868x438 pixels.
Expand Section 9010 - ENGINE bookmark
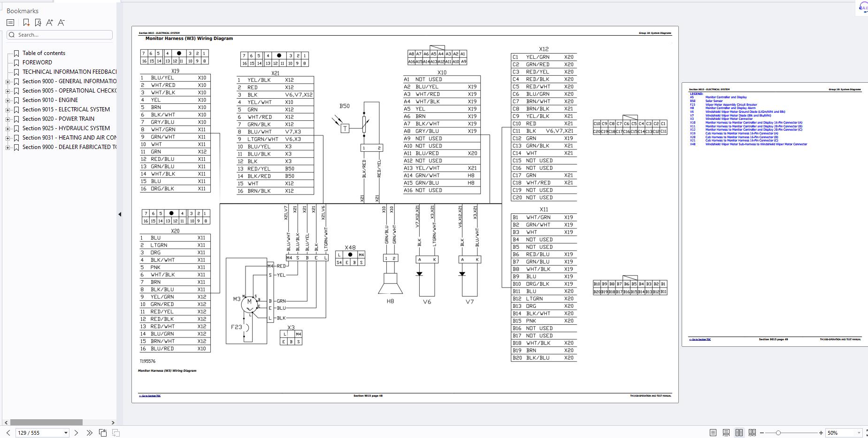pyautogui.click(x=8, y=101)
